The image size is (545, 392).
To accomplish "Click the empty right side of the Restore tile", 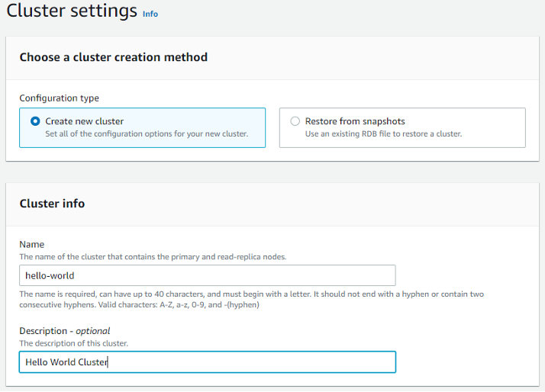I will pos(496,127).
